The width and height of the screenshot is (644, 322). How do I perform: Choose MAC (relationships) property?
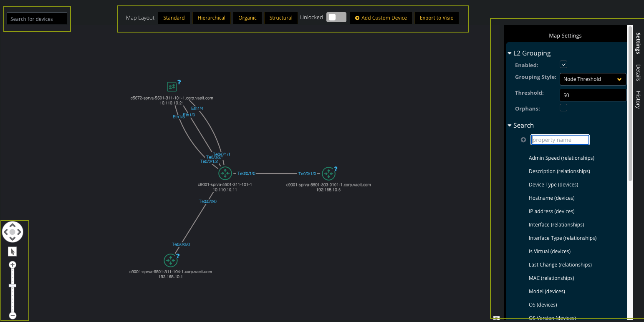point(551,278)
